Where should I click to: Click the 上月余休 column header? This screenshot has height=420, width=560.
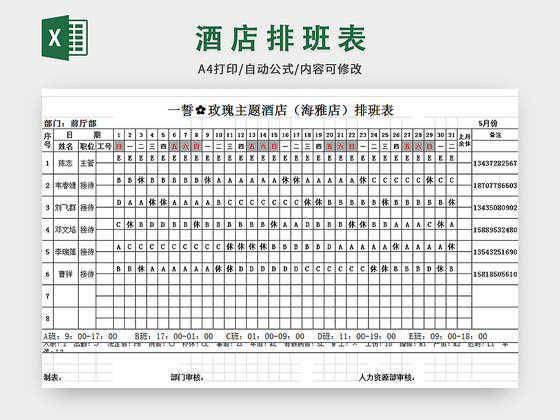(464, 140)
